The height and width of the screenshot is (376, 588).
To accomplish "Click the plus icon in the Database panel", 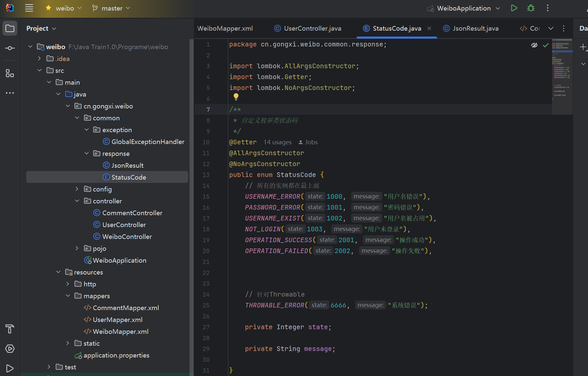I will [x=583, y=47].
